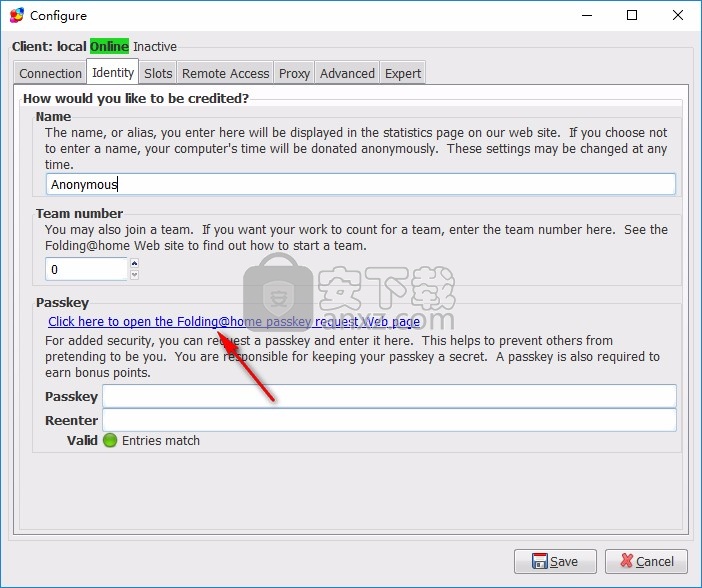Click the Passkey input field
The width and height of the screenshot is (702, 588).
pos(389,396)
